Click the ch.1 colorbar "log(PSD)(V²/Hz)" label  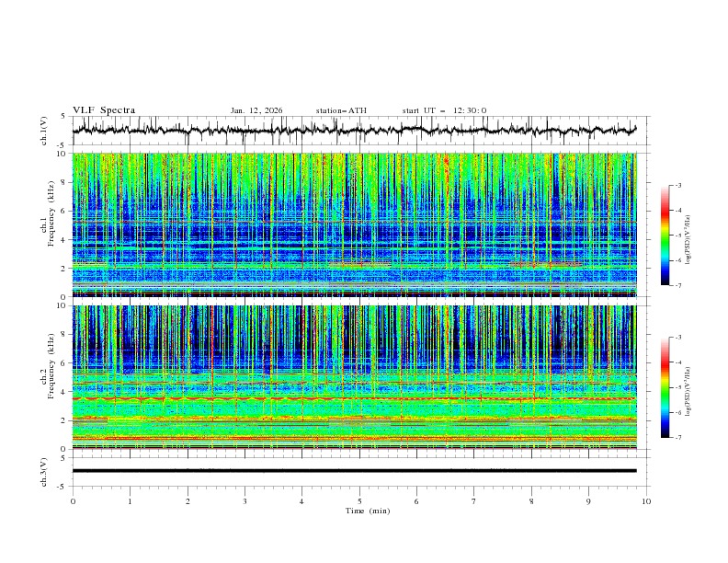coord(688,240)
